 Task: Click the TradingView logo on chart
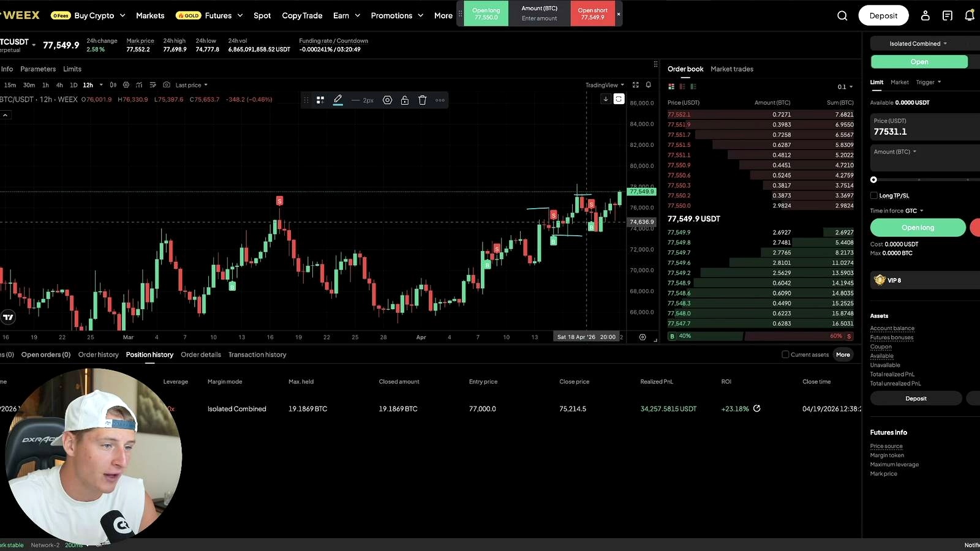tap(8, 317)
